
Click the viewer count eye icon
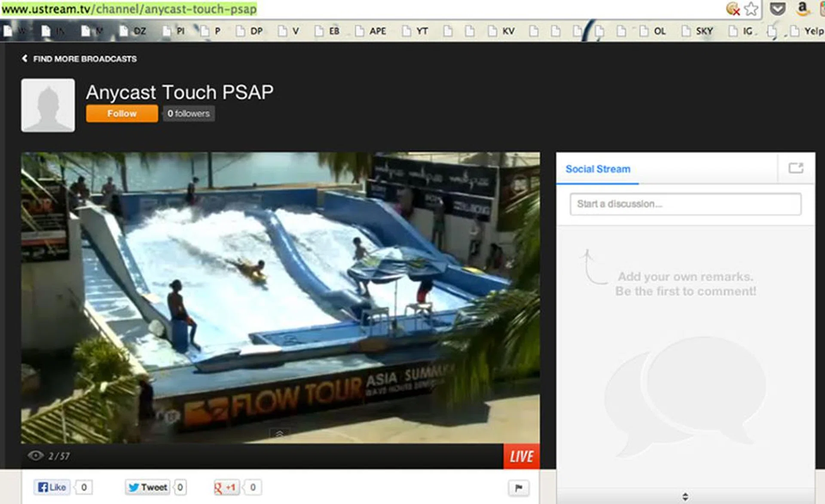coord(35,455)
